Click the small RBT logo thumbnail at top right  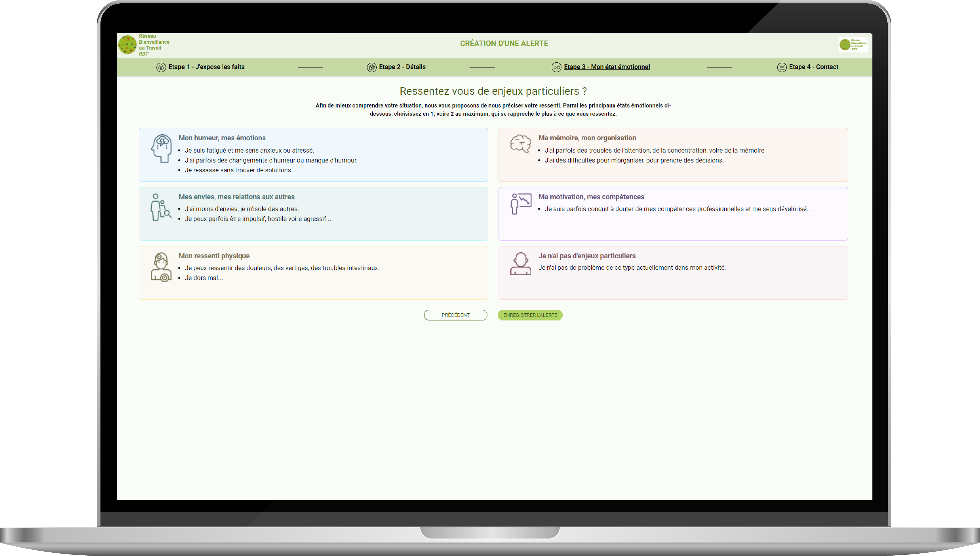853,45
